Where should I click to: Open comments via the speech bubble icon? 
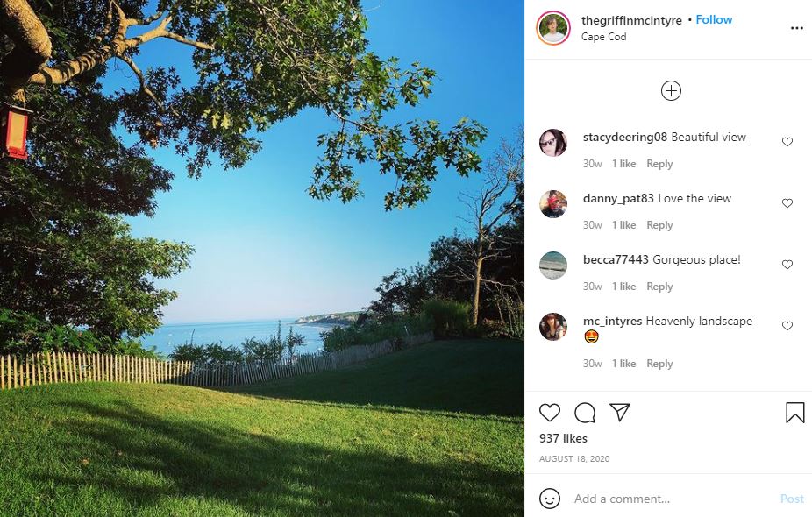click(x=585, y=413)
